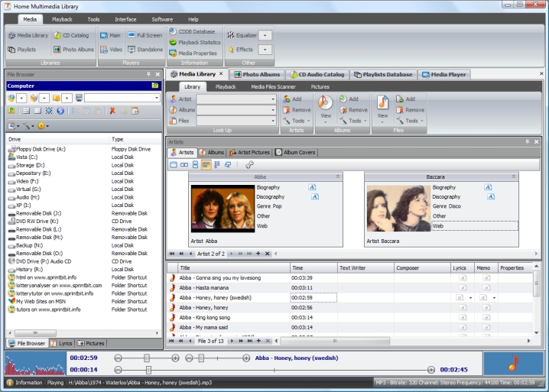Open Abba's Biography text icon

(x=313, y=187)
